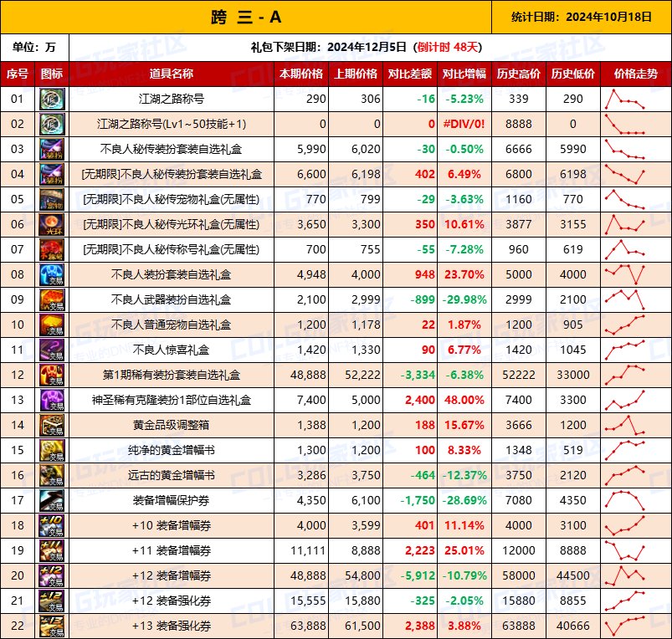Click the 25.01% increase cell
672x639 pixels.
[x=464, y=550]
